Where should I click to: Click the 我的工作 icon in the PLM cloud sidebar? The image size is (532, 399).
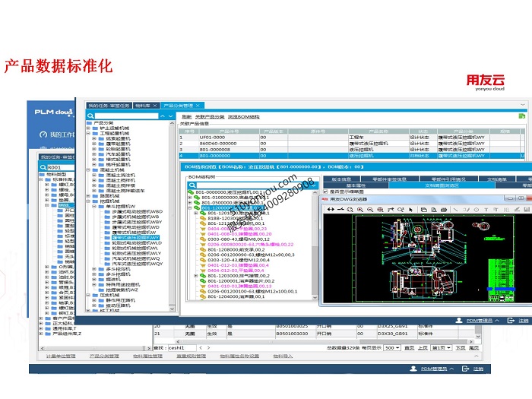tap(43, 135)
